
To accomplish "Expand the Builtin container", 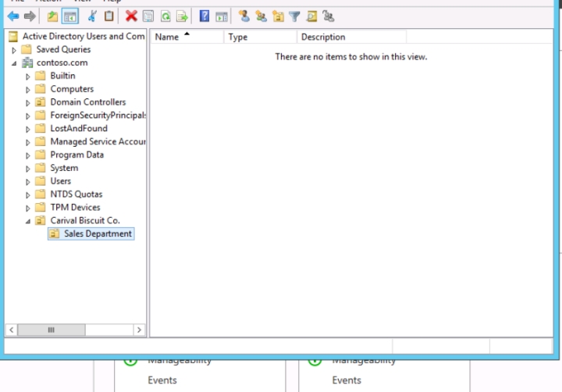I will [27, 77].
